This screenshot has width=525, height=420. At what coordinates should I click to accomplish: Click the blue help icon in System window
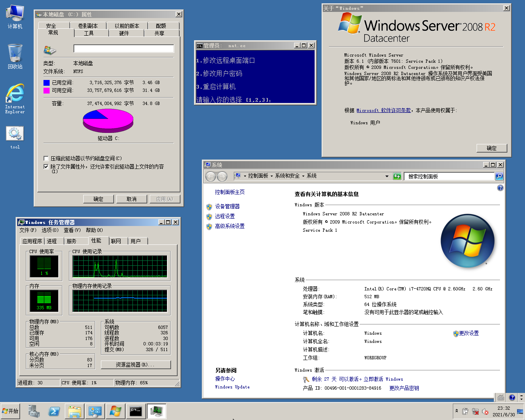point(500,188)
